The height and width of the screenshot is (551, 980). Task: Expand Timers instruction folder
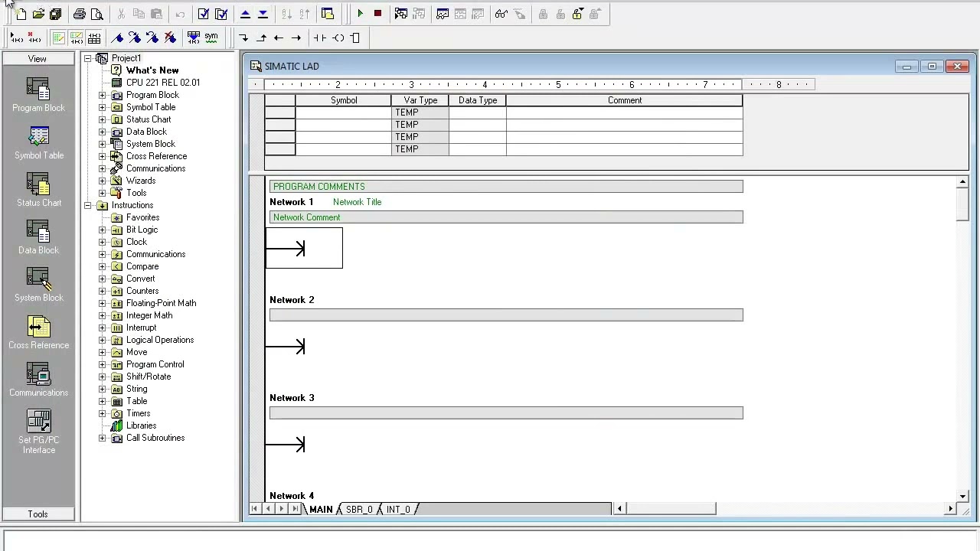coord(103,413)
